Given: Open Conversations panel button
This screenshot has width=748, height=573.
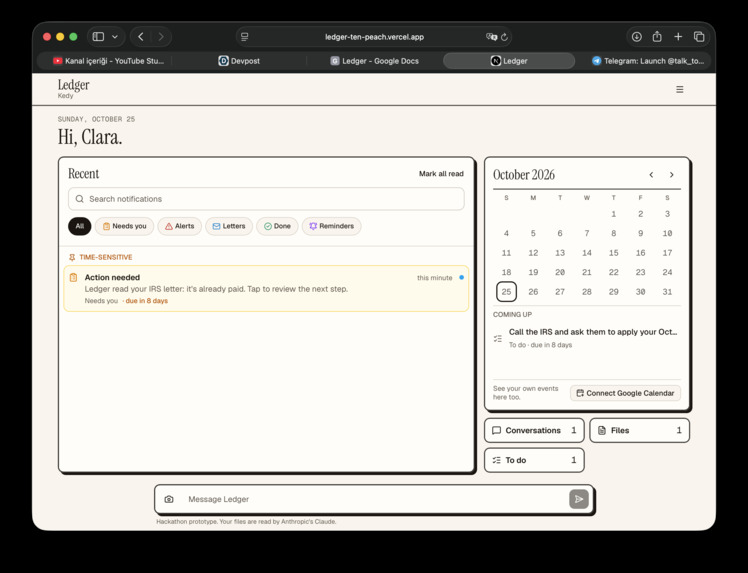Looking at the screenshot, I should (x=534, y=430).
